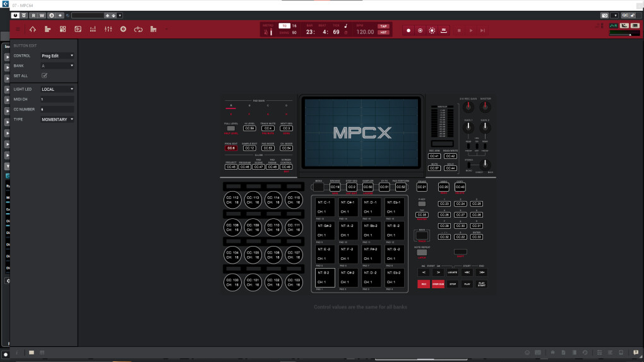Screen dimensions: 644x362
Task: Open the sample edit icon in red toolbar
Action: click(78, 29)
